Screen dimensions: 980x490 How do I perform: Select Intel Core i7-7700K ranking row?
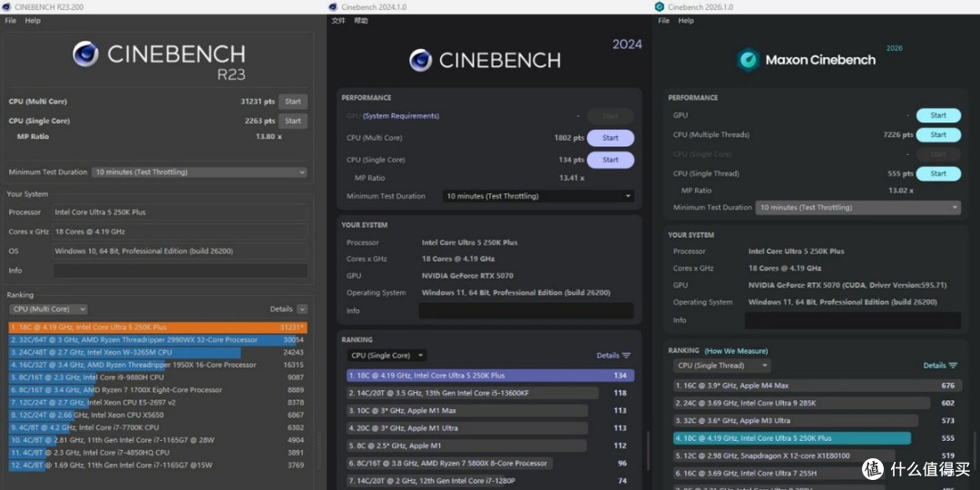[x=158, y=427]
